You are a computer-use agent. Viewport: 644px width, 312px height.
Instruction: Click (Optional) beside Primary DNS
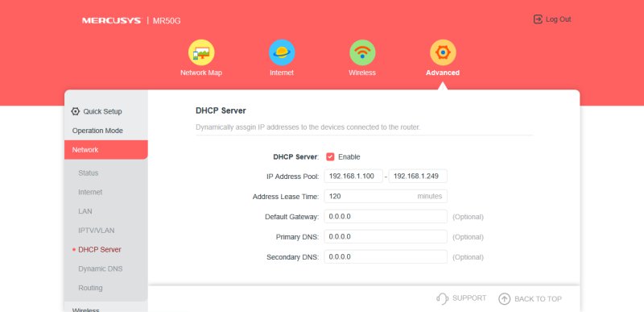coord(468,237)
